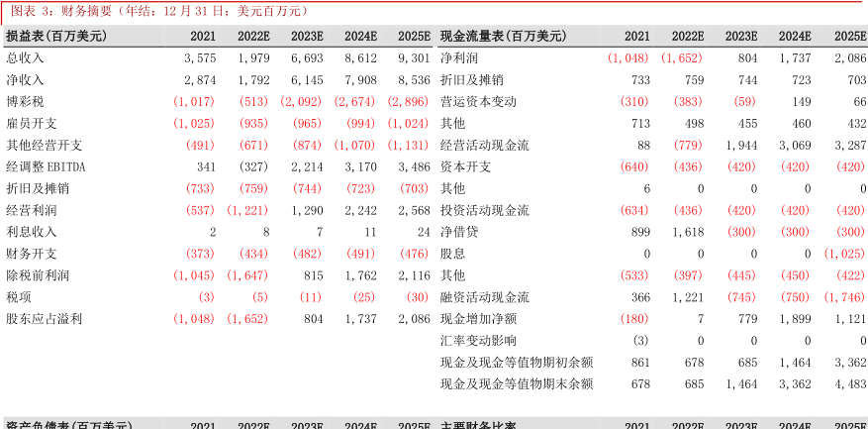Click the 资本开支 row label

pos(465,166)
